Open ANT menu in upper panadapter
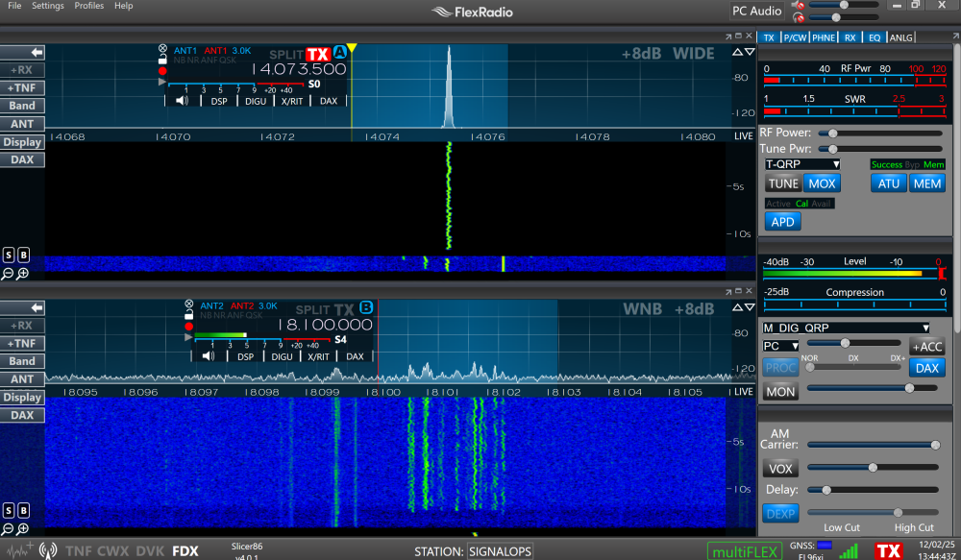This screenshot has height=560, width=961. [22, 124]
